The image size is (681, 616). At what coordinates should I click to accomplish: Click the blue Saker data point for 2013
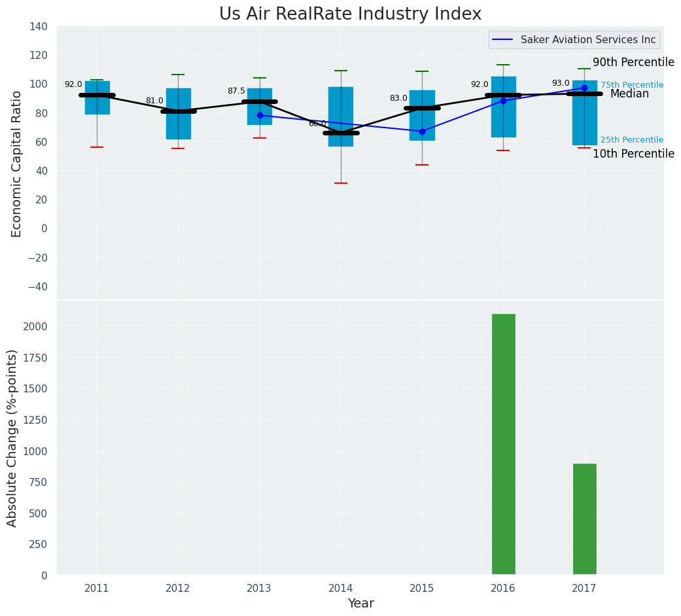coord(260,115)
